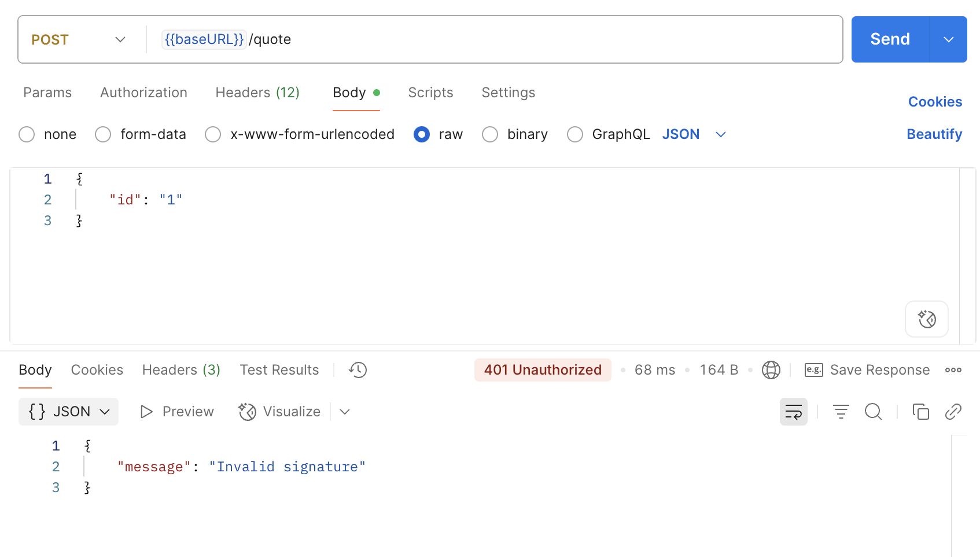
Task: Click the link icon in response toolbar
Action: (x=953, y=412)
